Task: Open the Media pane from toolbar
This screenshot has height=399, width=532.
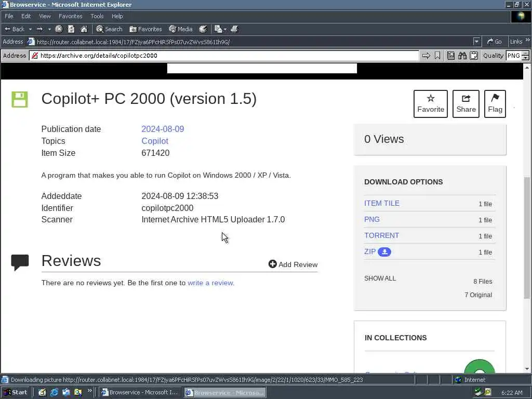Action: click(x=181, y=29)
